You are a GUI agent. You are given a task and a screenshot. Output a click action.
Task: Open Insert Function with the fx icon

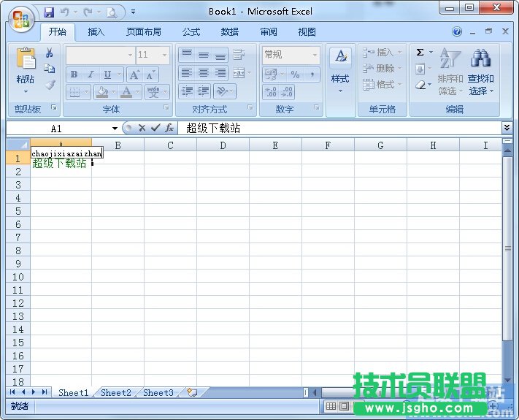point(169,128)
